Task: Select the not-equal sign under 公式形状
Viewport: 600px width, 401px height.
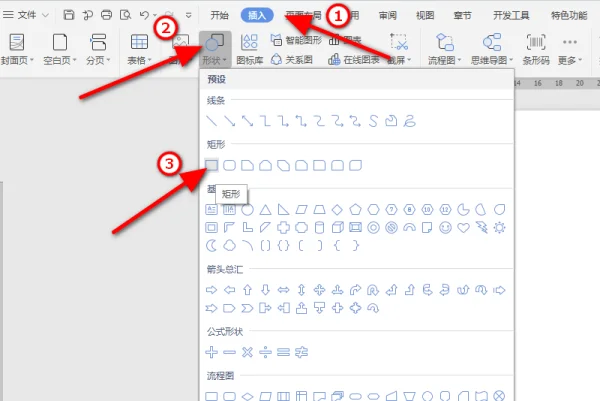Action: [302, 352]
